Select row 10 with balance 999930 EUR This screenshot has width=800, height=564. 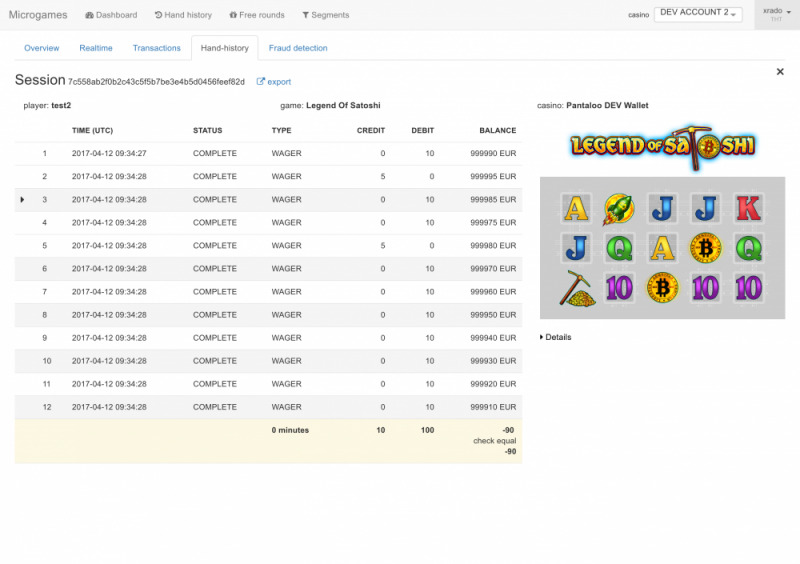point(268,361)
